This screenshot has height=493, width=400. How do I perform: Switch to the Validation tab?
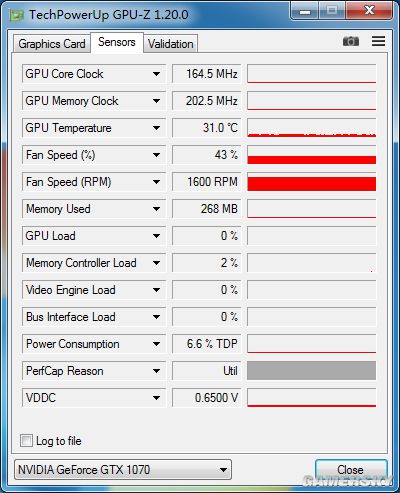pos(171,44)
